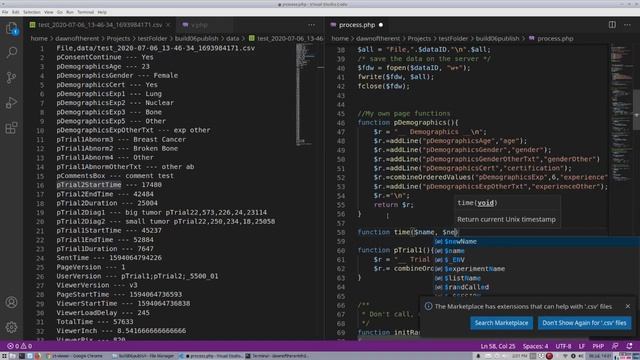Click 'Projects' breadcrumb in right editor

click(419, 38)
